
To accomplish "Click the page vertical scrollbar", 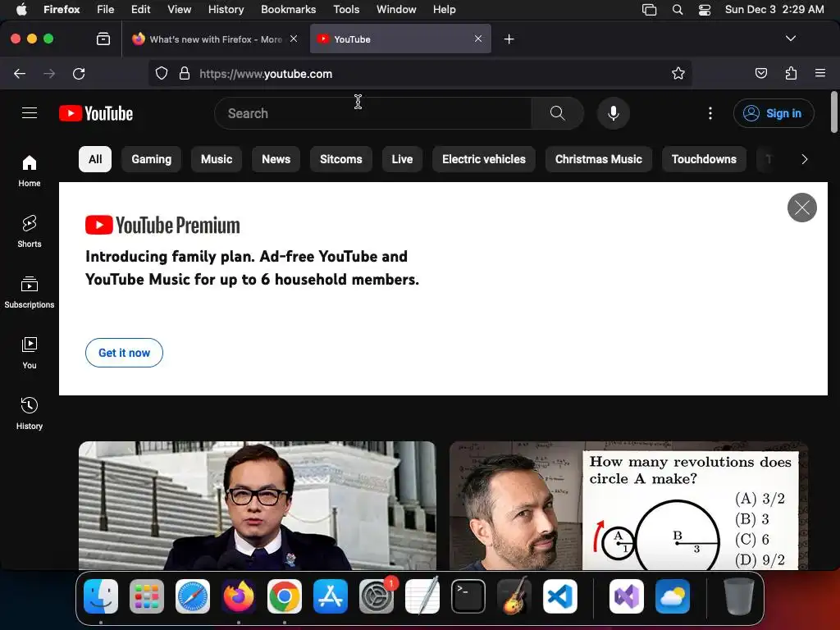I will point(833,112).
